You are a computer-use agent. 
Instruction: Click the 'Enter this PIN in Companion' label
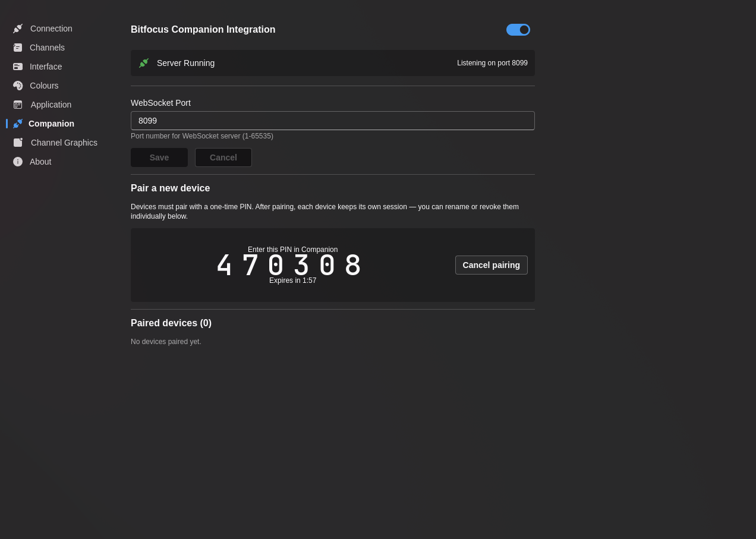pos(293,250)
